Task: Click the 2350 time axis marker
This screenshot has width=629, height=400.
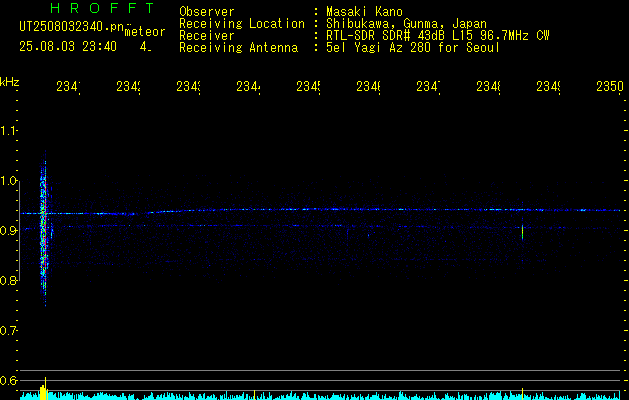Action: (610, 86)
